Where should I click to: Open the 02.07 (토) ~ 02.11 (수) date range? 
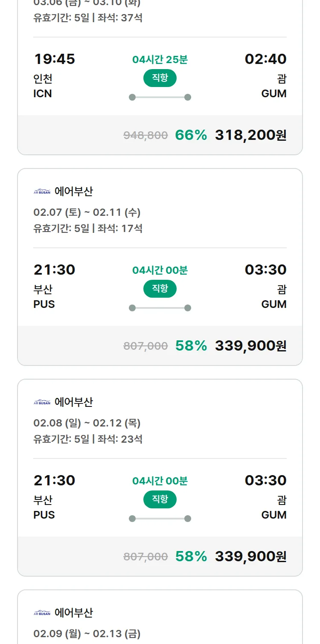point(87,212)
